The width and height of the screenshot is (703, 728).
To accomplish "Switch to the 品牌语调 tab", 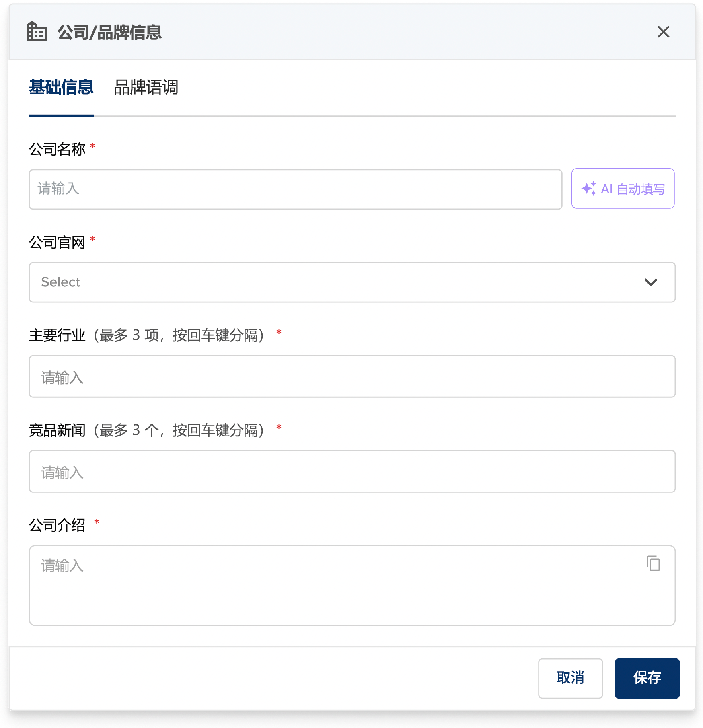I will click(146, 87).
